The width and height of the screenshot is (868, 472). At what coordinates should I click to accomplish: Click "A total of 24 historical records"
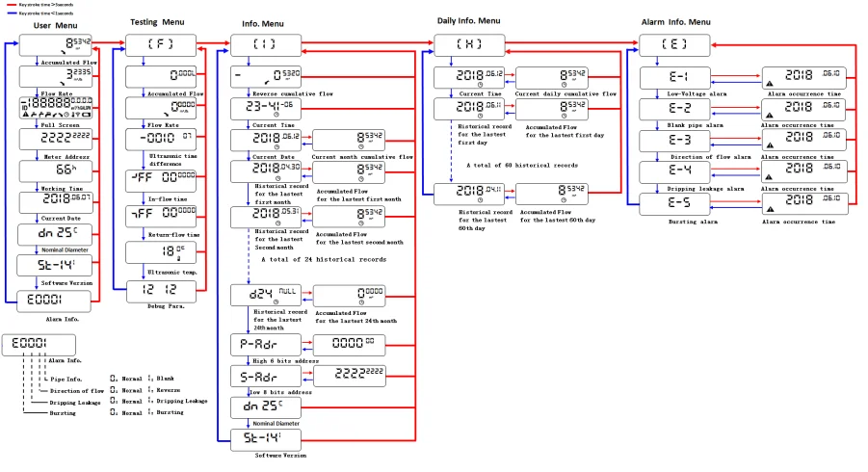click(x=324, y=259)
